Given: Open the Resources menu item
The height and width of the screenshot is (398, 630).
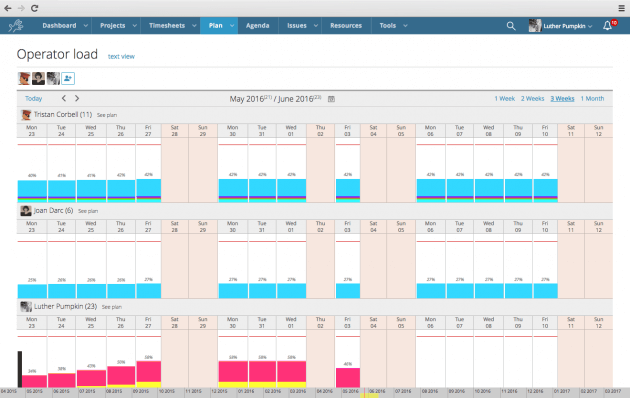Looking at the screenshot, I should point(346,26).
